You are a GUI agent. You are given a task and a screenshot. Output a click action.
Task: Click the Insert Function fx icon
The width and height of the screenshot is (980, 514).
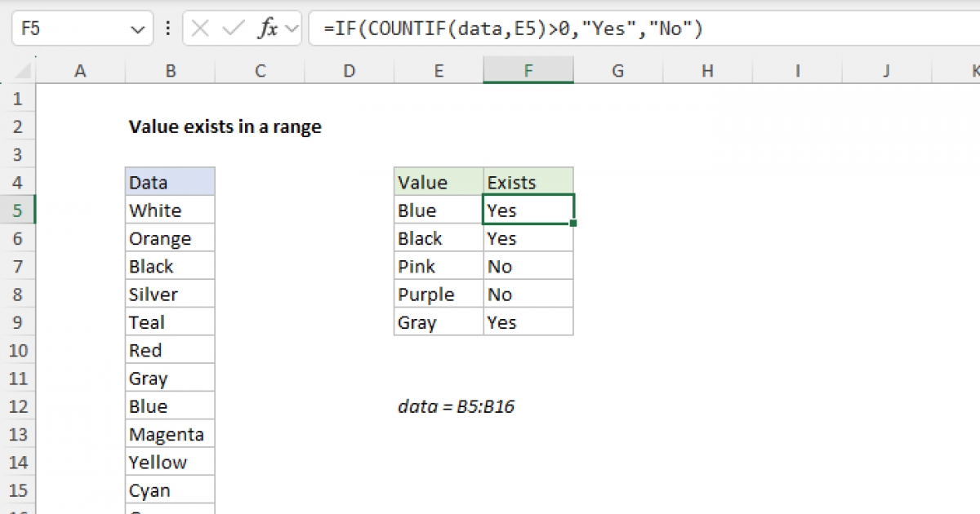point(267,29)
